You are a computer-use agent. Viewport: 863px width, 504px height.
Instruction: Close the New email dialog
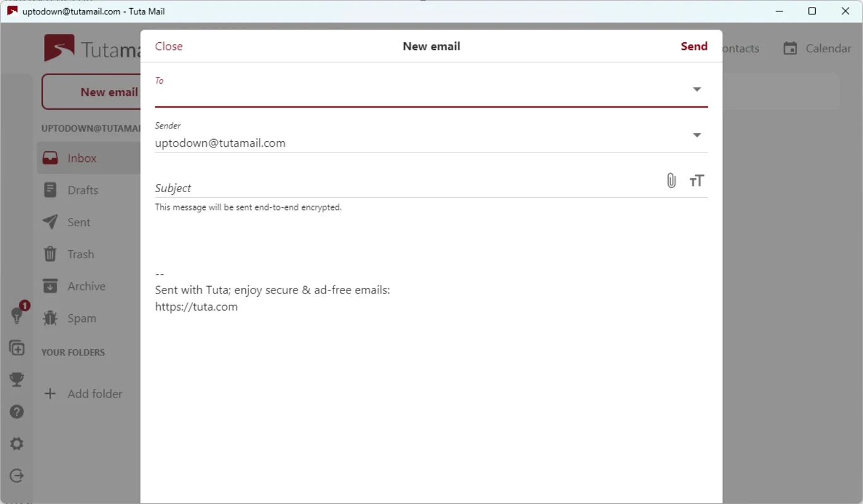tap(169, 46)
